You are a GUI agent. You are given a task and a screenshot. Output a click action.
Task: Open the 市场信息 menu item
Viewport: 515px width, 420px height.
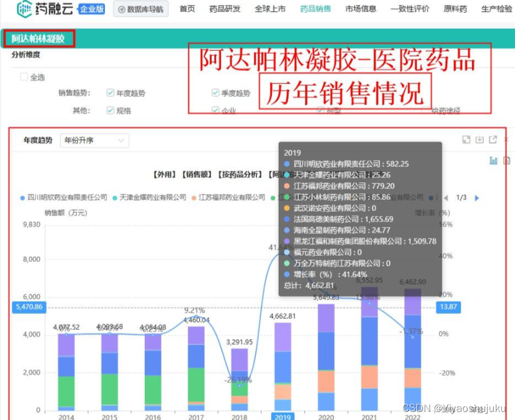pyautogui.click(x=361, y=9)
